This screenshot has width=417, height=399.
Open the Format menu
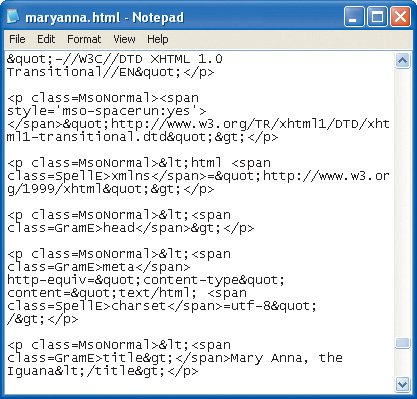pyautogui.click(x=84, y=39)
